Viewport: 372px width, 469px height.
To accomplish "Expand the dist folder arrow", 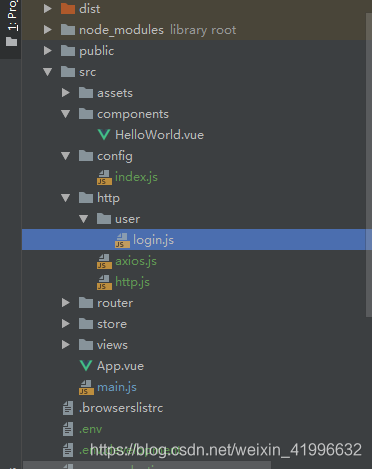I will click(48, 9).
